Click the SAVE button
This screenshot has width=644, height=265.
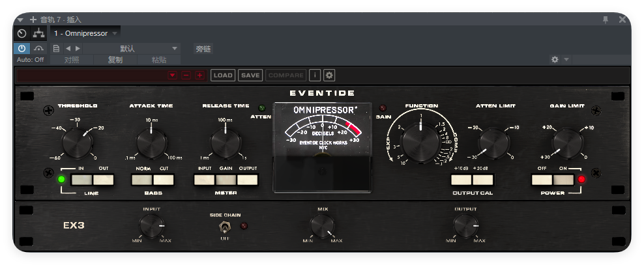[250, 75]
